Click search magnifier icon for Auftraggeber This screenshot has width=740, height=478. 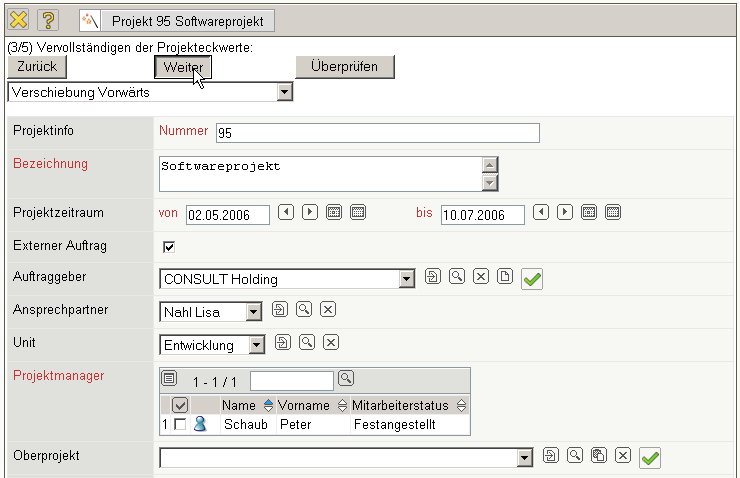click(x=456, y=276)
